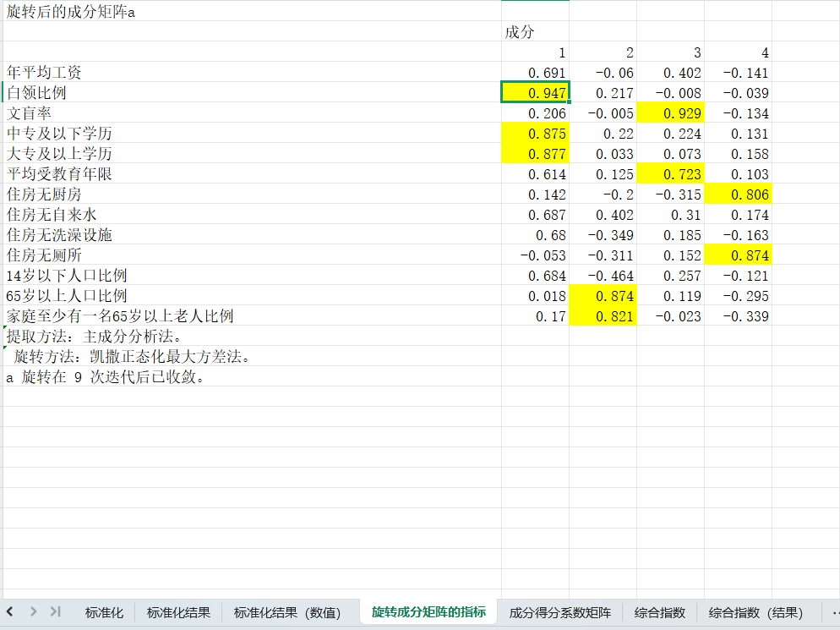This screenshot has width=840, height=630.
Task: Select the row label 家庭至少有一名65岁以上老人比例
Action: click(x=252, y=316)
